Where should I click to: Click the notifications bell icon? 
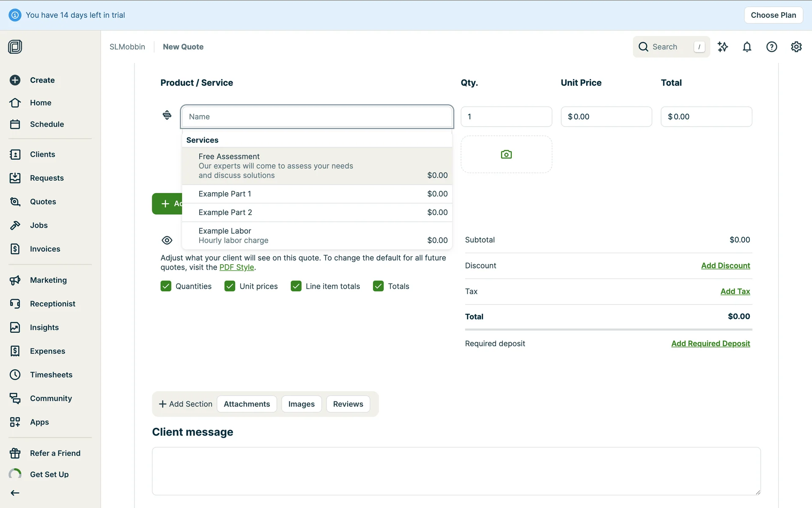[747, 47]
